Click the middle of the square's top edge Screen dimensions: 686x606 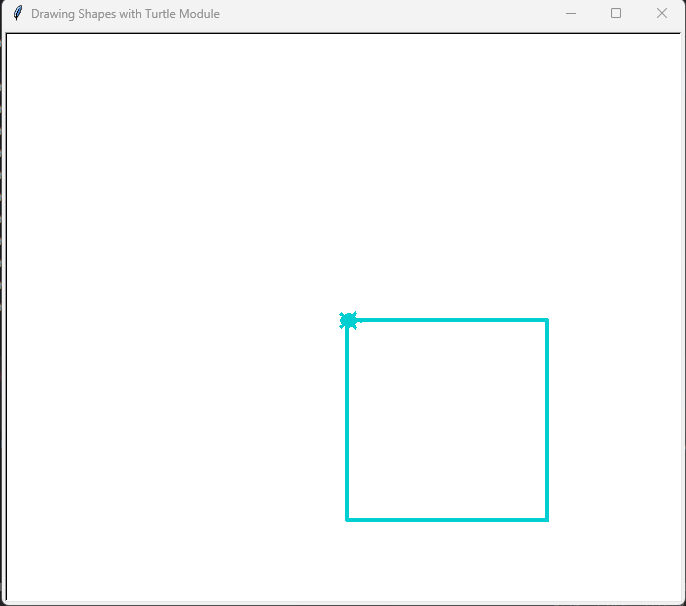[447, 320]
